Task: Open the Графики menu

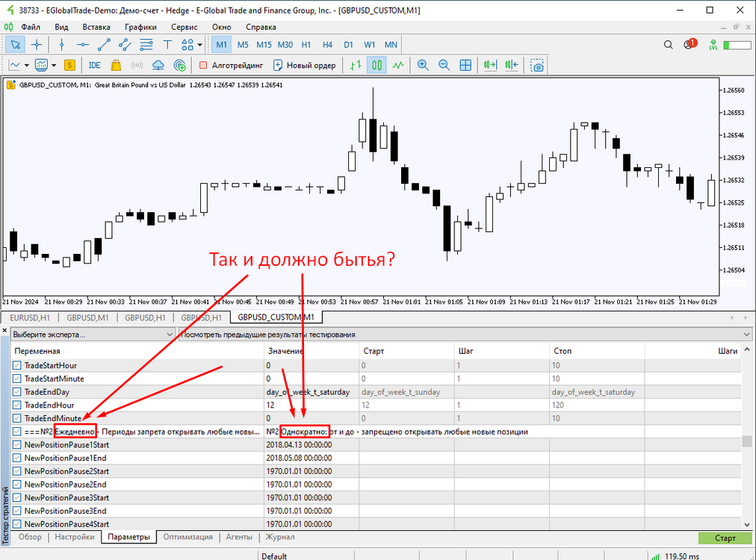Action: (x=140, y=27)
